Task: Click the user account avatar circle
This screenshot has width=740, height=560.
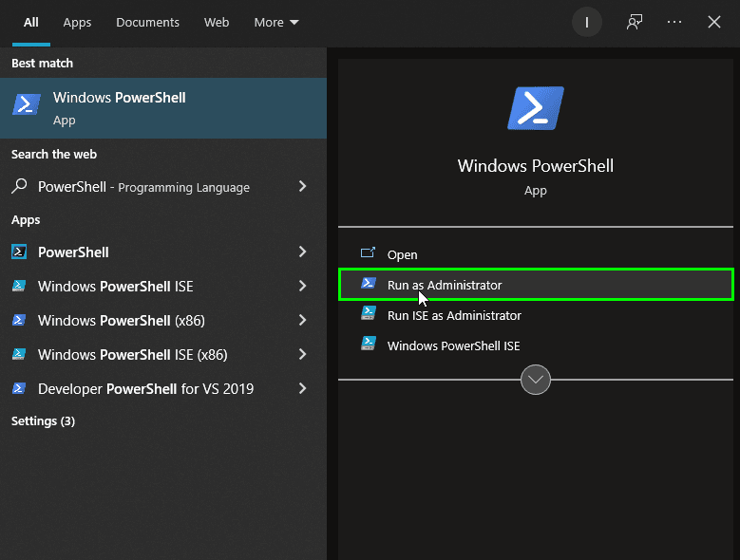Action: [587, 22]
